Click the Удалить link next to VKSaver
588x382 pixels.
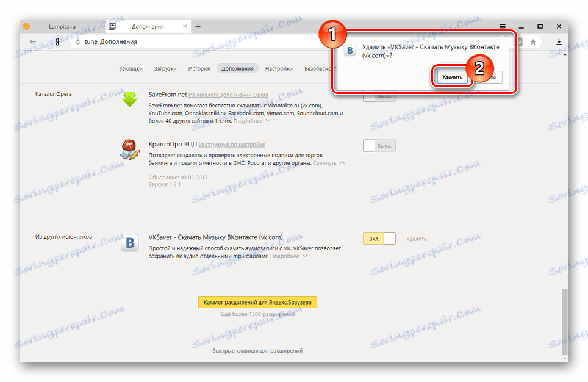[416, 239]
